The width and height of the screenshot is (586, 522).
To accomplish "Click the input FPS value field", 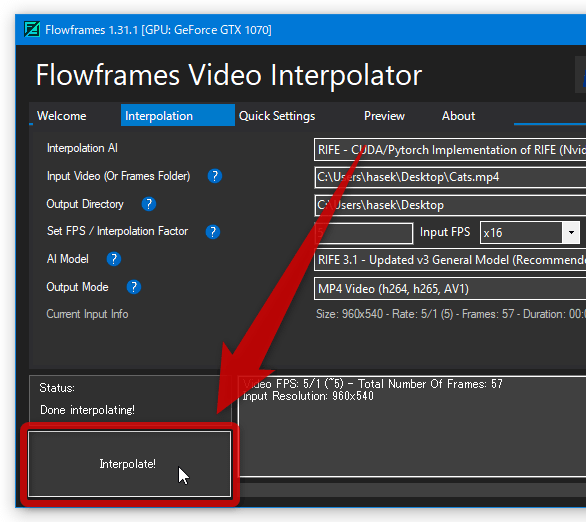I will coord(364,233).
